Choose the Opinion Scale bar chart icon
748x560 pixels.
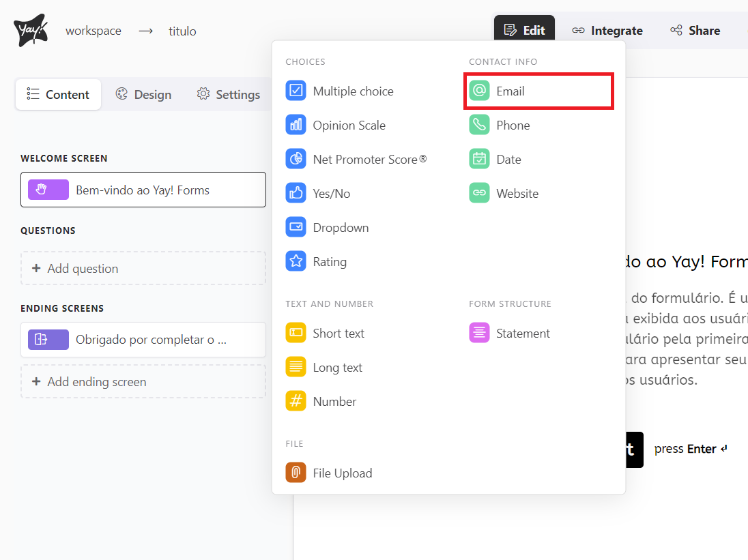coord(296,125)
